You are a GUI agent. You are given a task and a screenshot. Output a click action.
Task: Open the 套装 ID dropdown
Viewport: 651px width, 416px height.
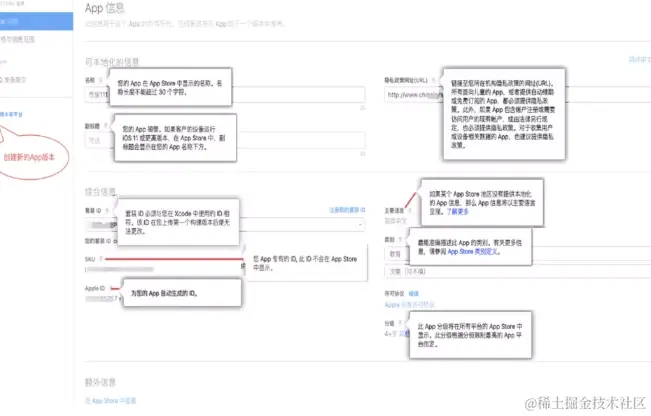coord(225,225)
